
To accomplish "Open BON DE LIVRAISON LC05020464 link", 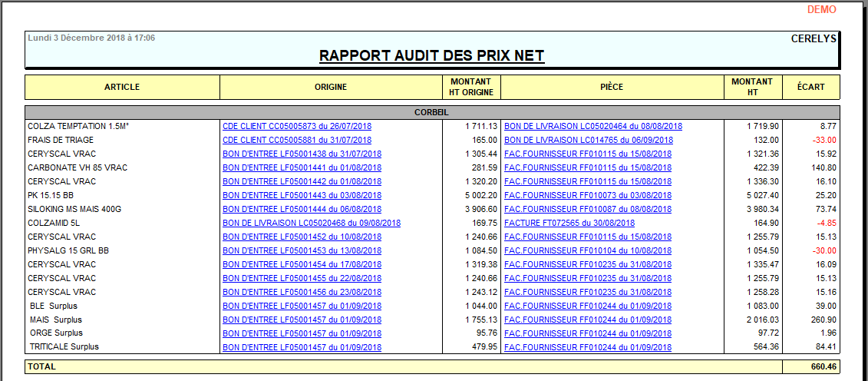I will tap(592, 126).
